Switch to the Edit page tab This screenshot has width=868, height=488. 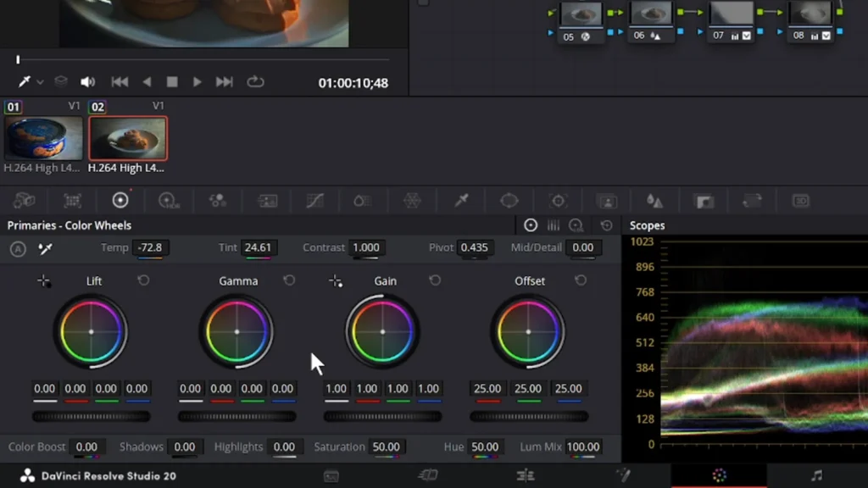(x=526, y=475)
